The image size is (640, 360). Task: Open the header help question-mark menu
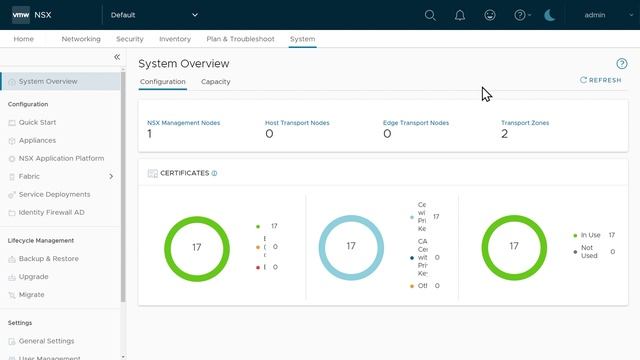[522, 15]
